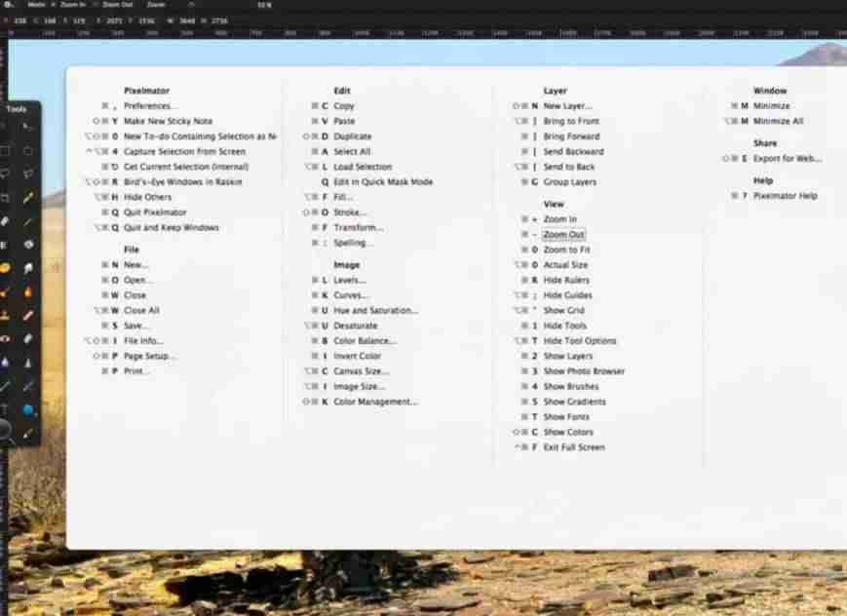
Task: Select the red pencil tool icon
Action: pos(27,316)
